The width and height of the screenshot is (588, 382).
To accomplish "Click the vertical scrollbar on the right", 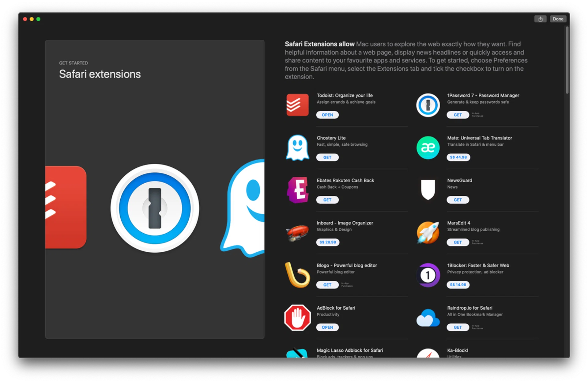I will [567, 60].
